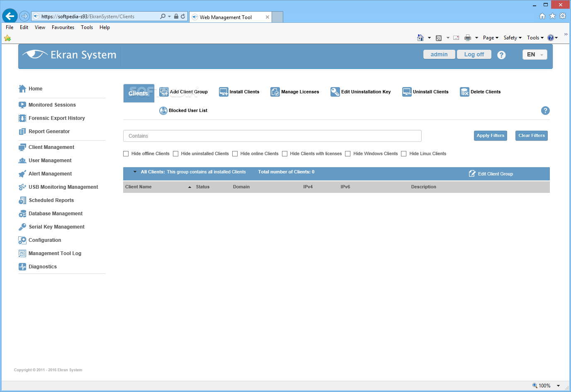Expand the print options dropdown arrow

click(476, 38)
